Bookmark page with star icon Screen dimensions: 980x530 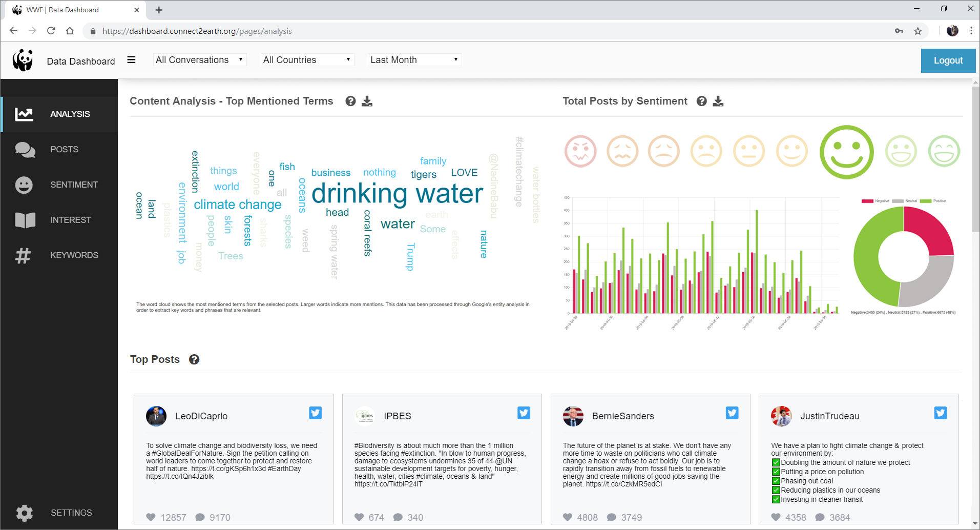pyautogui.click(x=918, y=31)
